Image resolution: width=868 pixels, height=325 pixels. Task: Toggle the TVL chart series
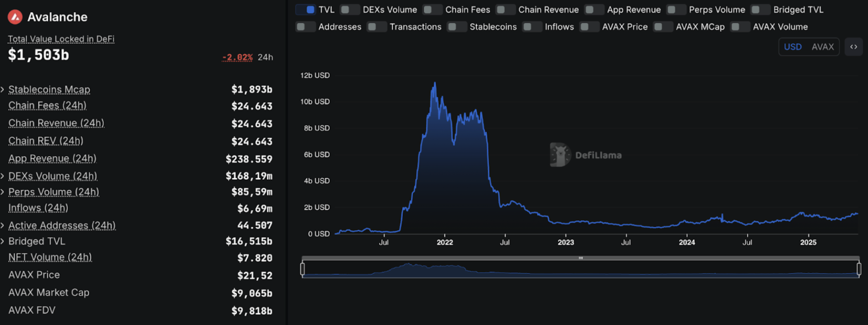pos(305,9)
